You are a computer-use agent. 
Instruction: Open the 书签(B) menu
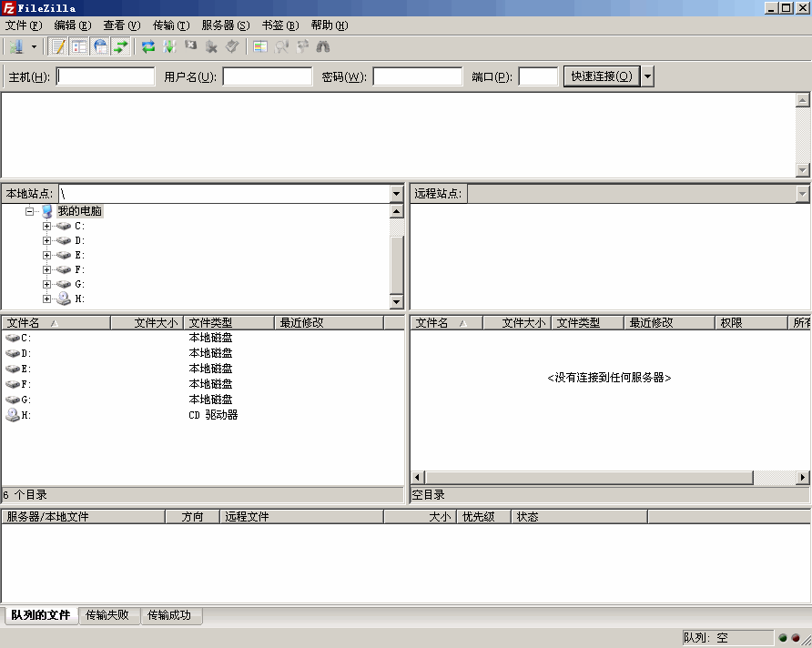280,25
